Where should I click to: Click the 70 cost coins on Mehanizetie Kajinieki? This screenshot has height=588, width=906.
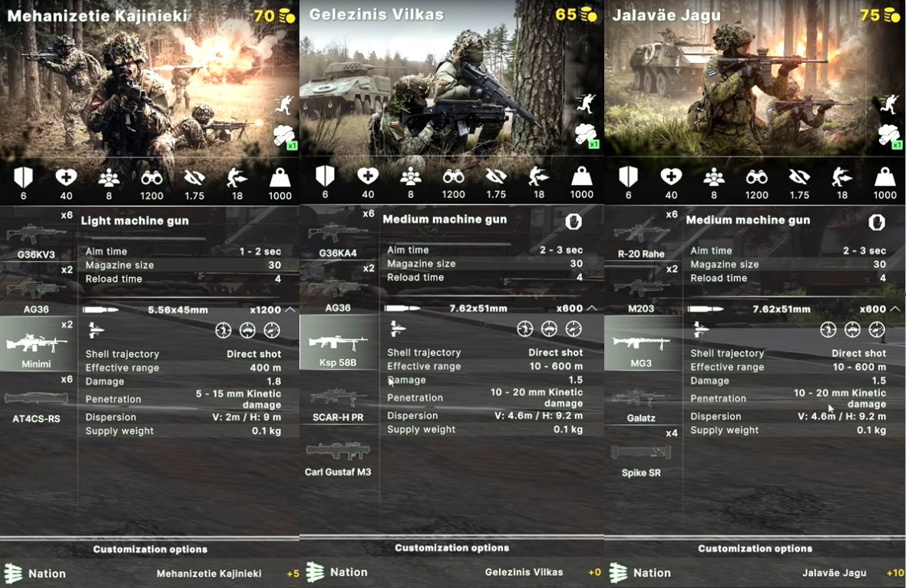click(275, 16)
